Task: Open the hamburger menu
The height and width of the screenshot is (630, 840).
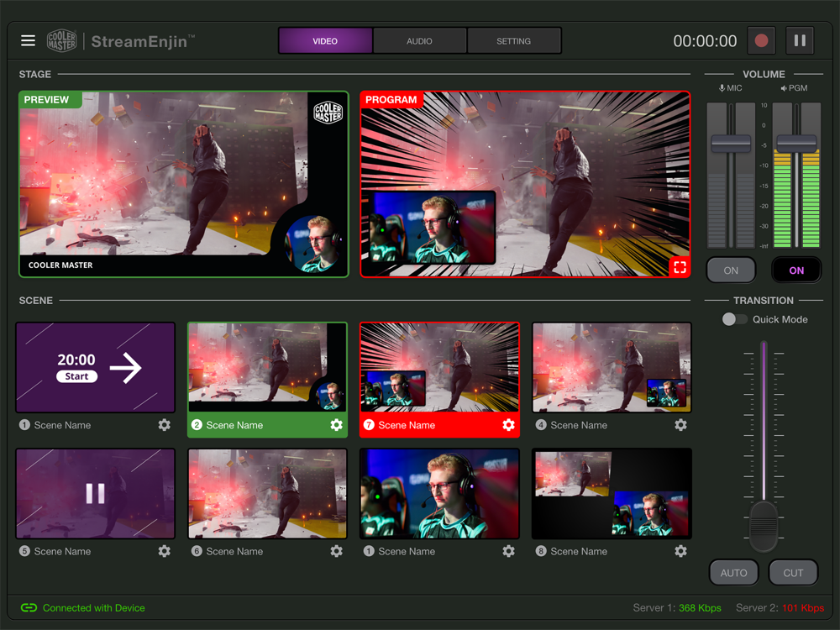Action: click(x=28, y=40)
